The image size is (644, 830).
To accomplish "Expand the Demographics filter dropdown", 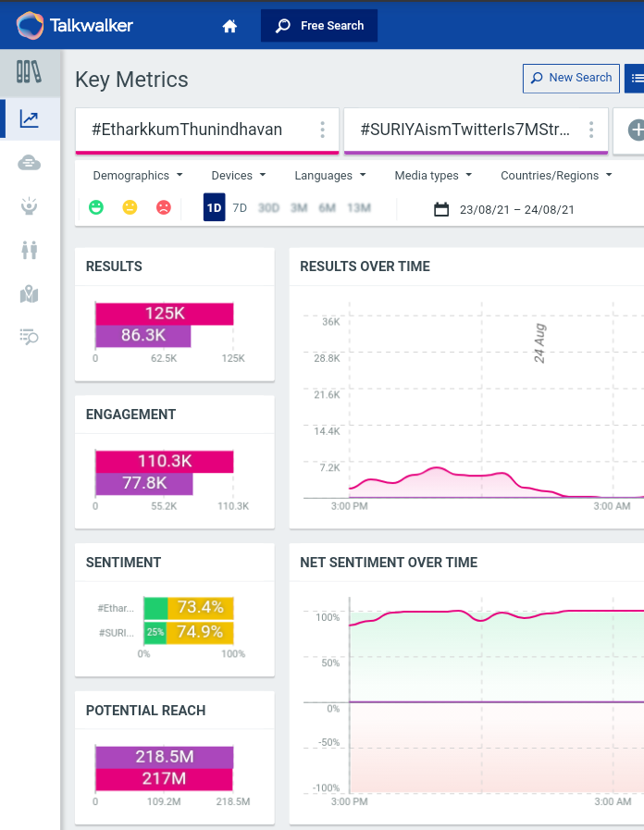I will click(138, 176).
